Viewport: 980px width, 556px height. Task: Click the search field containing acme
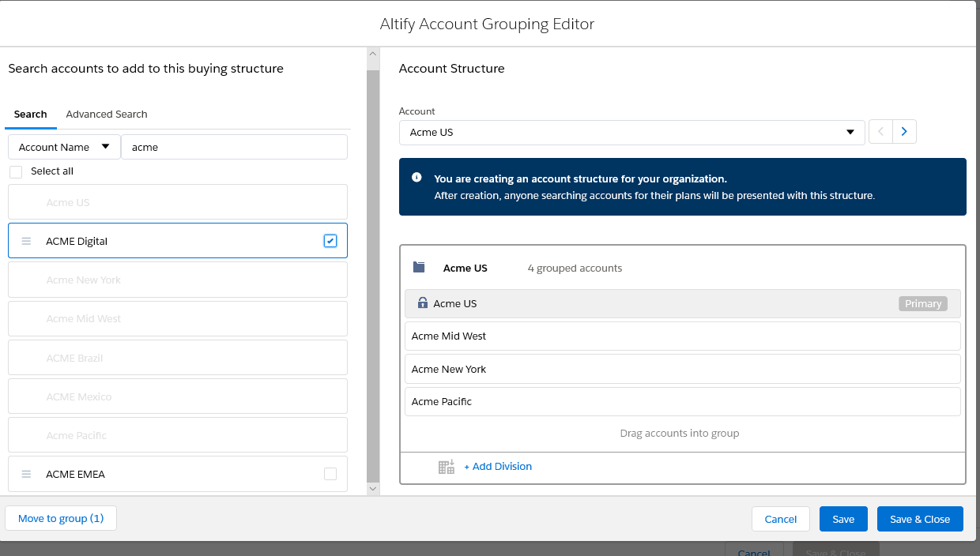tap(234, 147)
